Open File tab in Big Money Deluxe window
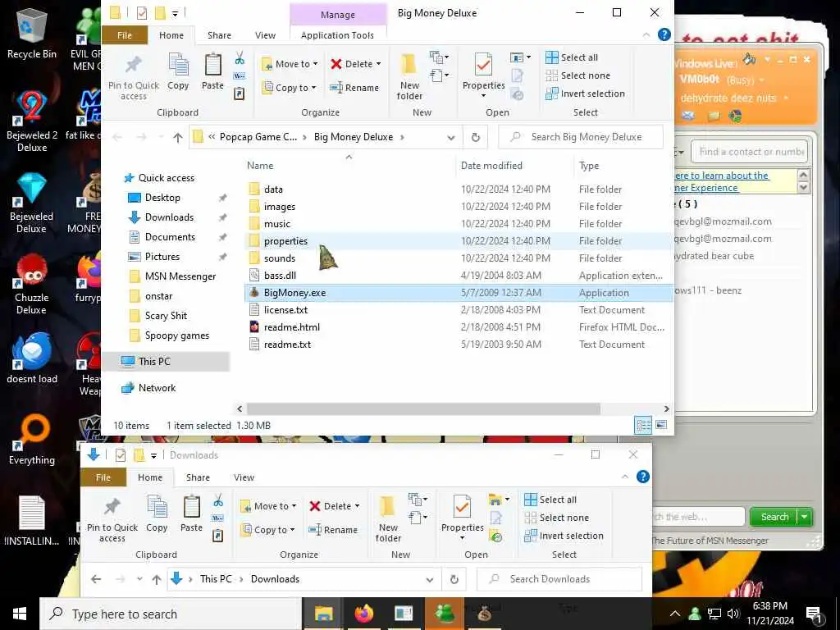The image size is (840, 630). coord(125,35)
